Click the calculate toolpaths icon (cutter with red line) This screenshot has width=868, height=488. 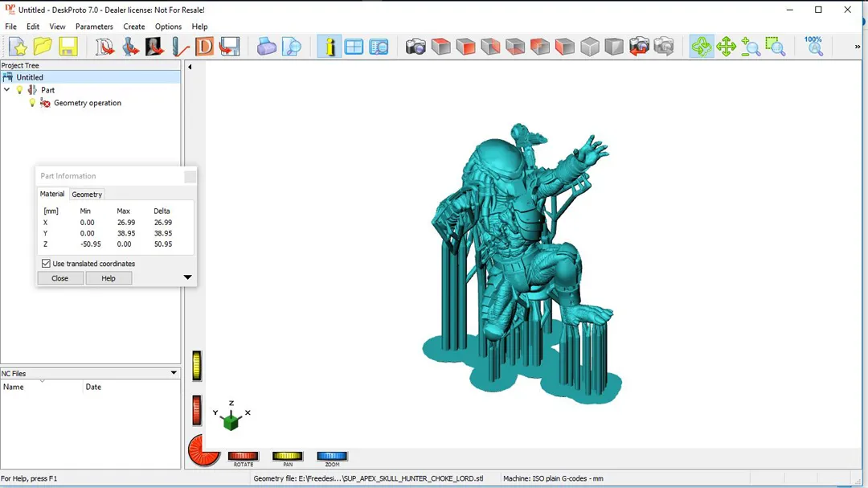click(179, 47)
